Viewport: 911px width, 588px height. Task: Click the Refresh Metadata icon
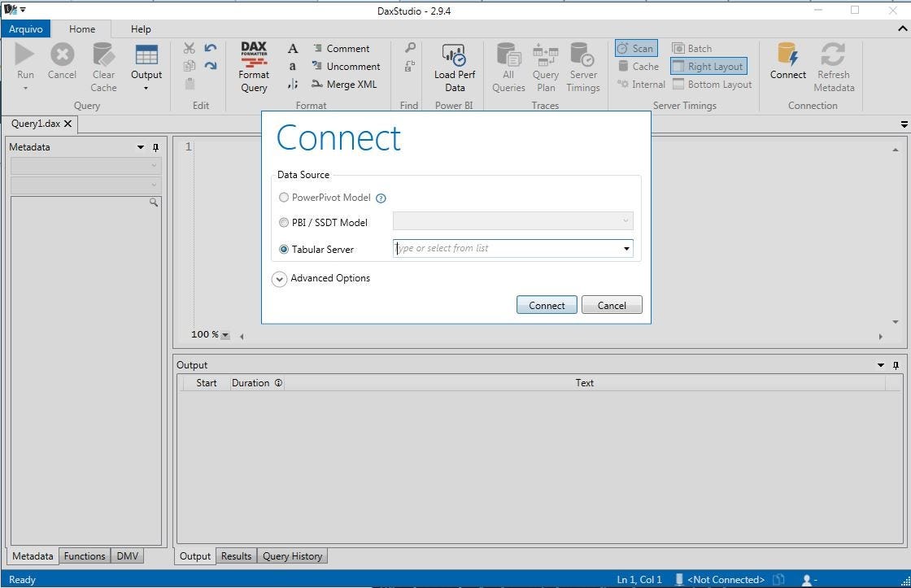click(x=833, y=54)
